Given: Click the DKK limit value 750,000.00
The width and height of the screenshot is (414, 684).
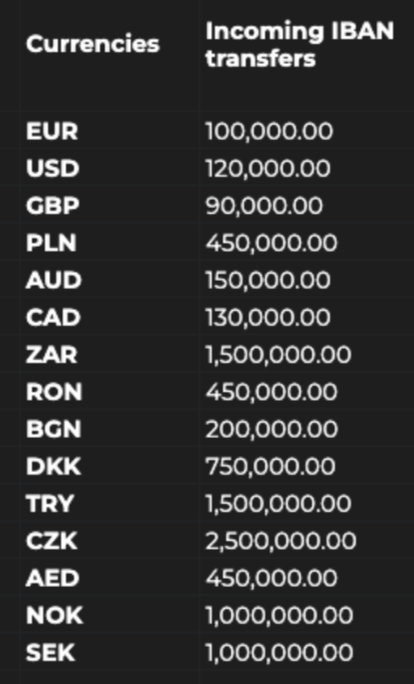Looking at the screenshot, I should (270, 466).
